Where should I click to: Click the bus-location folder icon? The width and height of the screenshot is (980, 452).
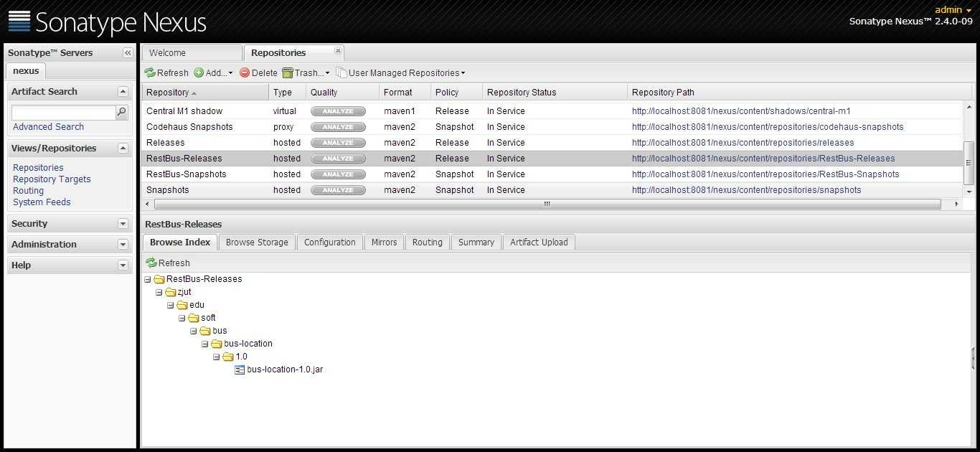[217, 344]
